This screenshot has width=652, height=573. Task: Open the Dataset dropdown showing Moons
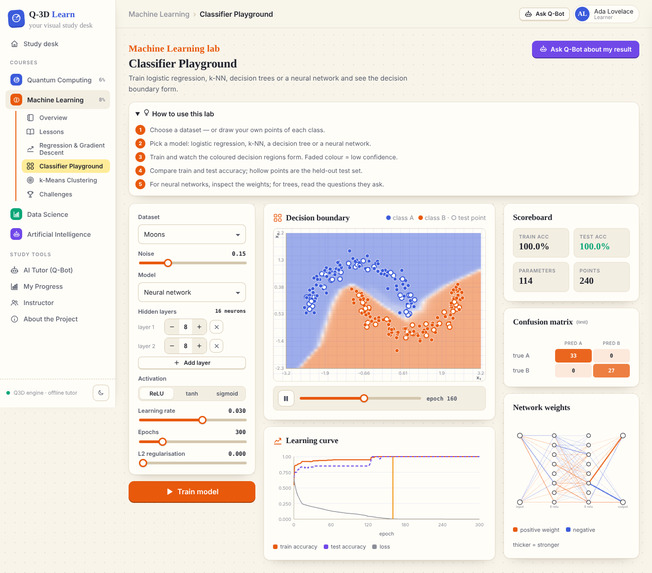click(x=192, y=235)
